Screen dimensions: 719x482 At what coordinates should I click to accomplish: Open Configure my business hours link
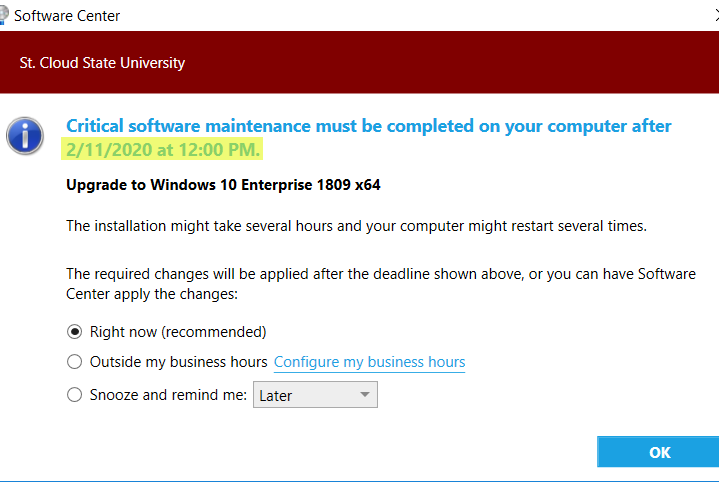pos(370,362)
